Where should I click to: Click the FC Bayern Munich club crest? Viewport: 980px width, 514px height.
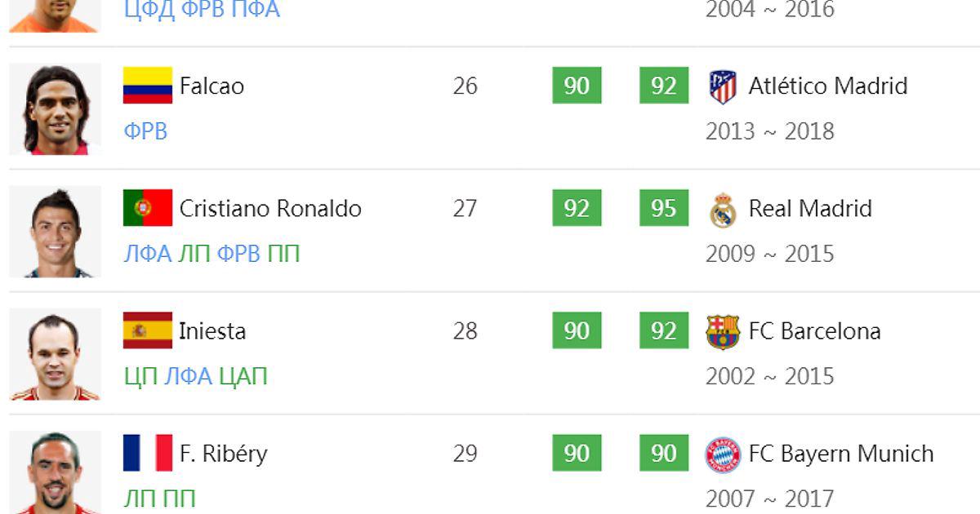coord(723,454)
